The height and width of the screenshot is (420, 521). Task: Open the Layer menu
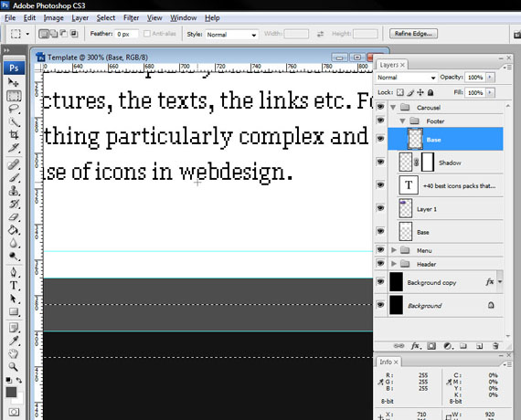click(x=80, y=18)
